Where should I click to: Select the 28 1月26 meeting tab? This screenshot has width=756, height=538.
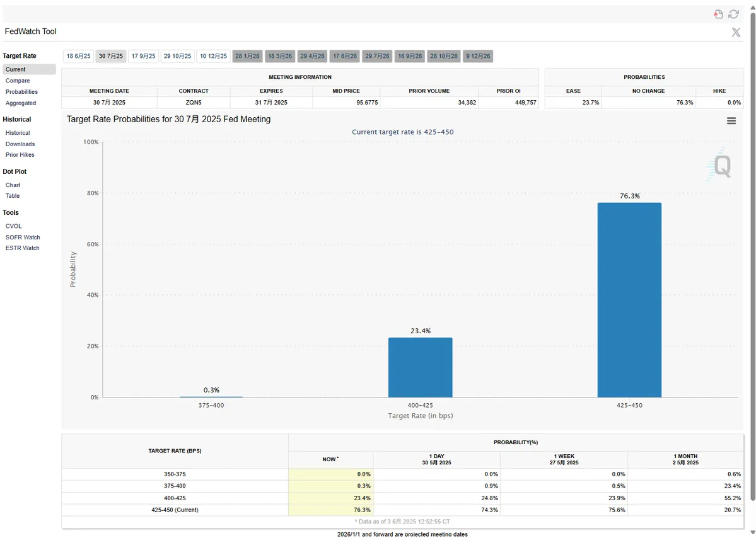tap(247, 56)
